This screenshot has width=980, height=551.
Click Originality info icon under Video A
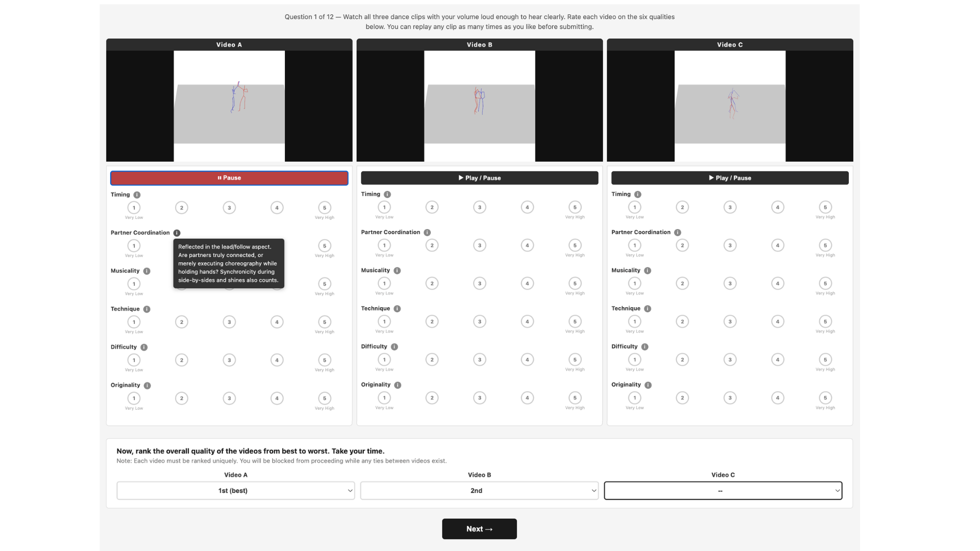click(x=147, y=386)
